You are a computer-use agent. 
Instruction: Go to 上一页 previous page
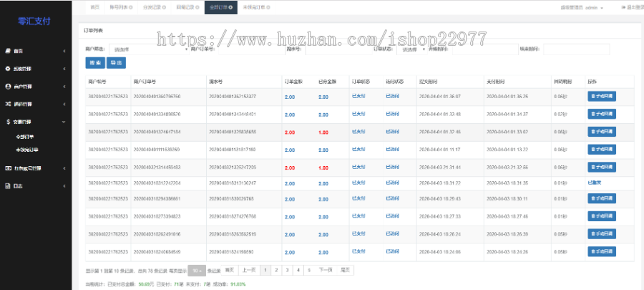tap(249, 270)
